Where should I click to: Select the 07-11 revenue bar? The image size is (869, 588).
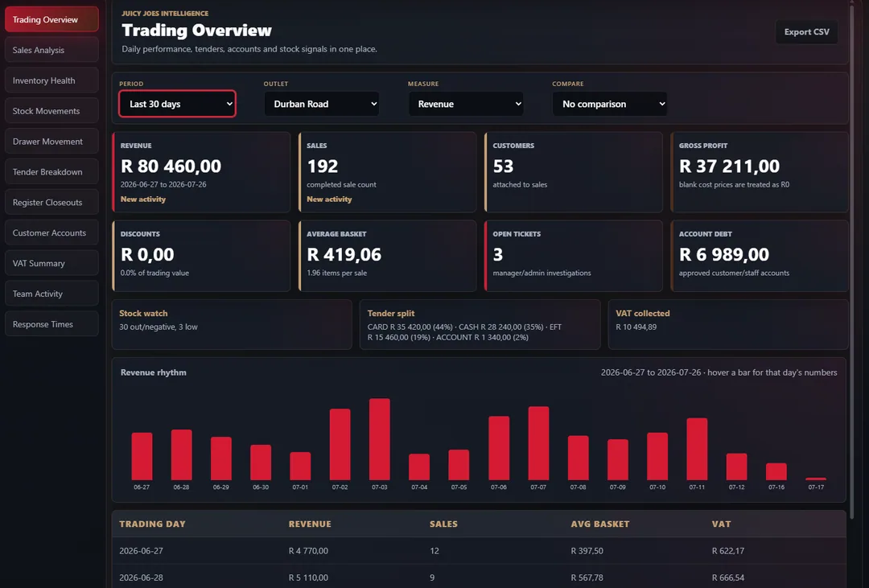point(697,449)
